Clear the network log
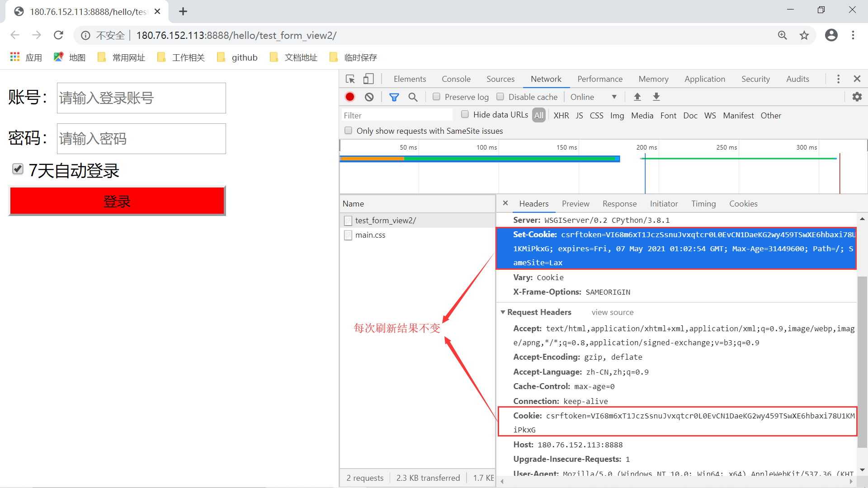The height and width of the screenshot is (488, 868). point(369,97)
